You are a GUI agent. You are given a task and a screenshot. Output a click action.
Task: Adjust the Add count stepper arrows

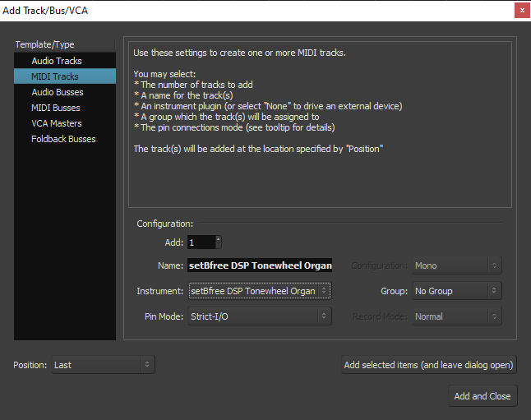click(219, 242)
